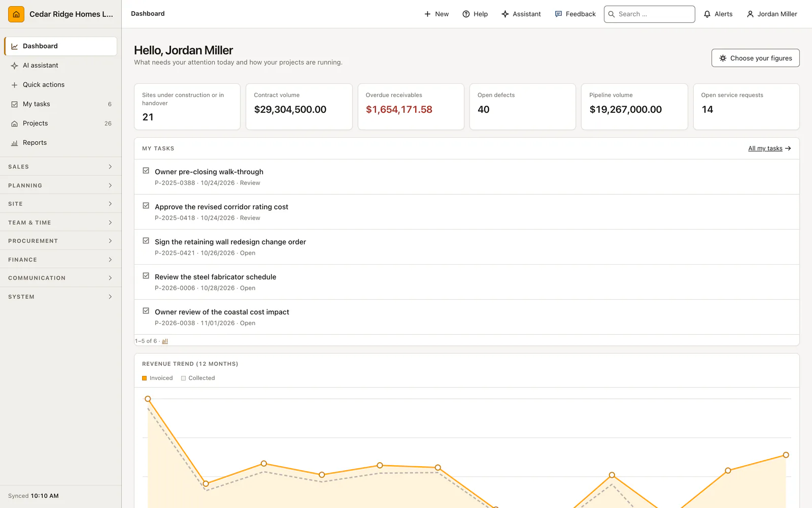This screenshot has width=812, height=508.
Task: Expand the Finance section chevron
Action: click(x=110, y=260)
